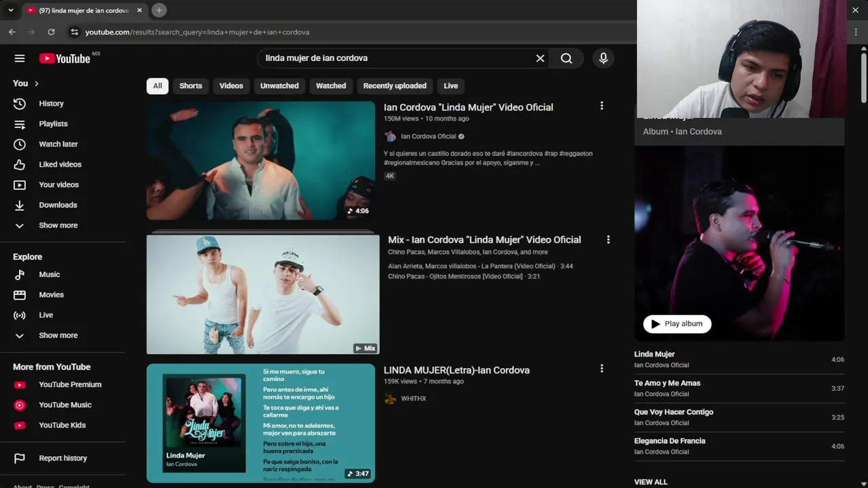Viewport: 868px width, 488px height.
Task: Select the Watched filter chip
Action: [331, 86]
